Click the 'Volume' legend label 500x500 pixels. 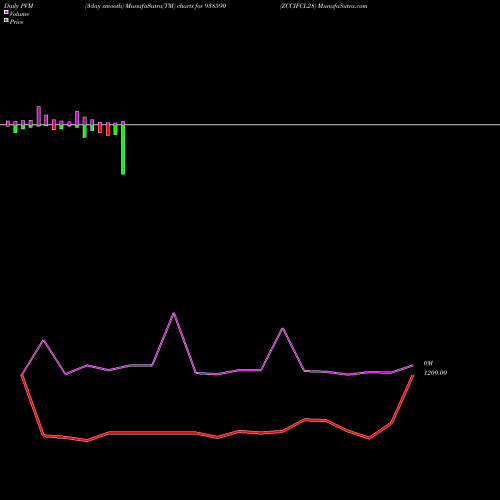[19, 14]
